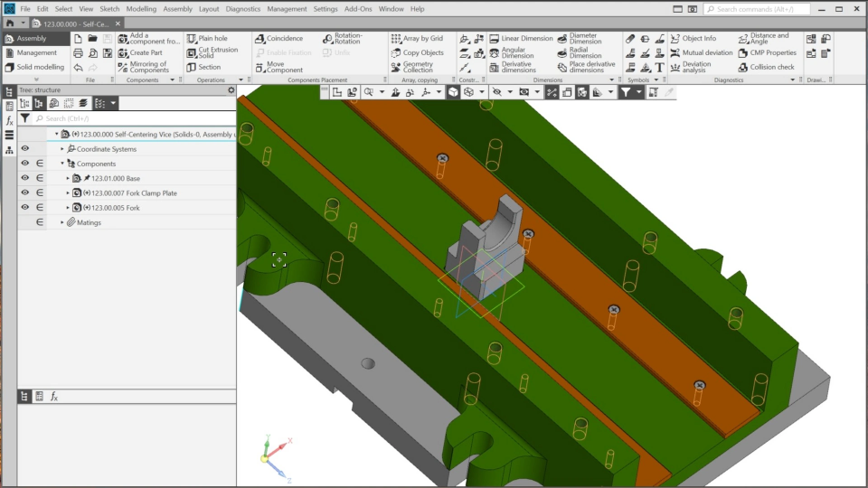Click the Section tool icon

(x=192, y=67)
